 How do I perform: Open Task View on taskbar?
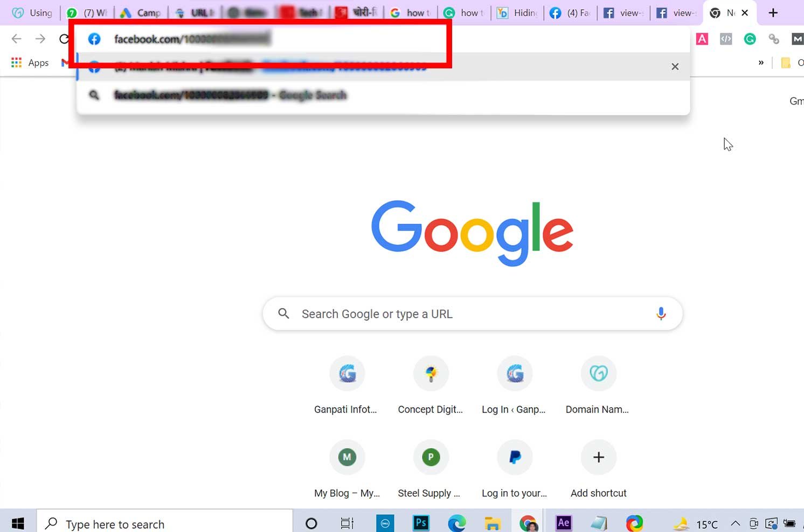click(347, 523)
